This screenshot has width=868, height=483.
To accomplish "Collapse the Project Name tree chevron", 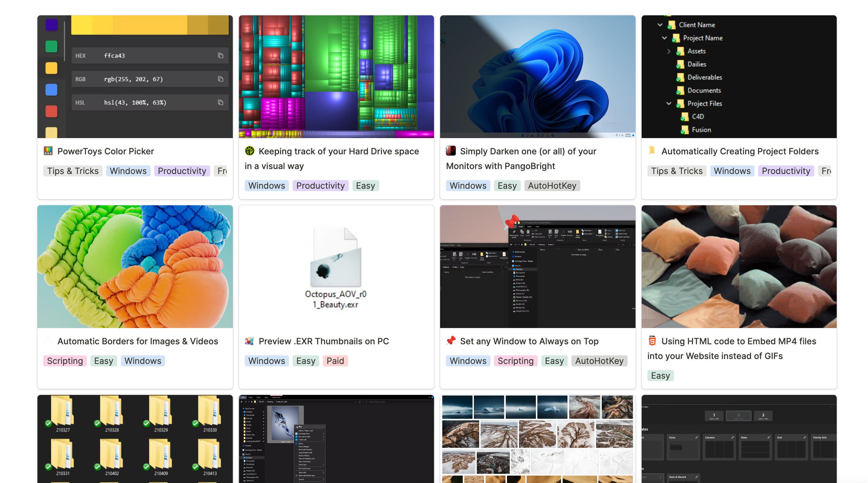I will (664, 38).
